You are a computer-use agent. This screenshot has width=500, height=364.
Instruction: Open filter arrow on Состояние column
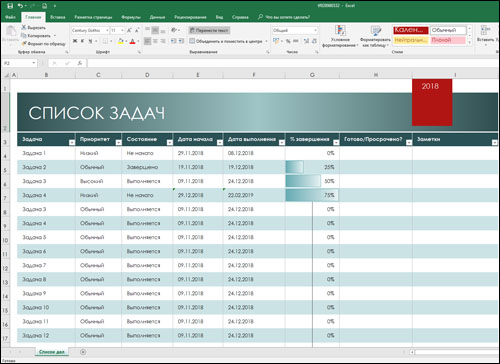pyautogui.click(x=169, y=143)
